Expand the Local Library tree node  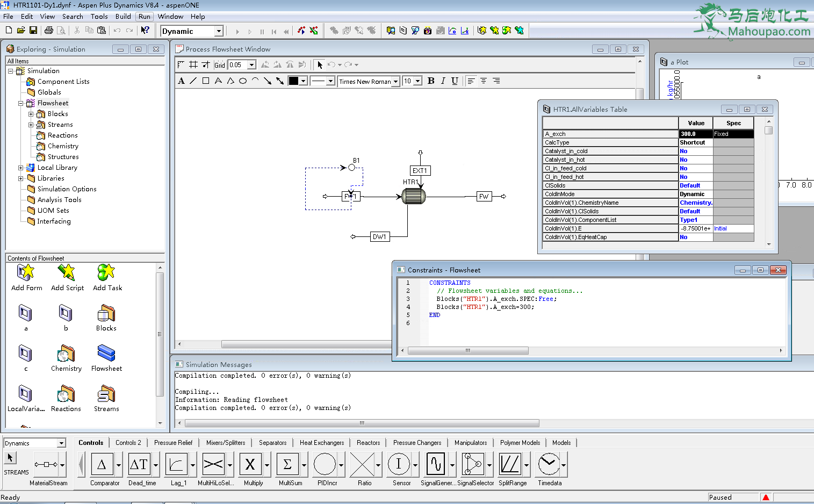pos(20,168)
